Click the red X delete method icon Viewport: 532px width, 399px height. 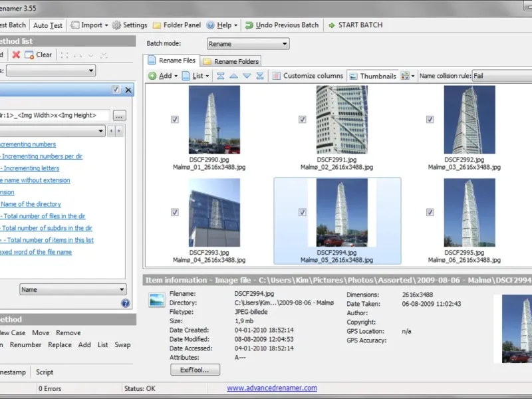pos(16,55)
